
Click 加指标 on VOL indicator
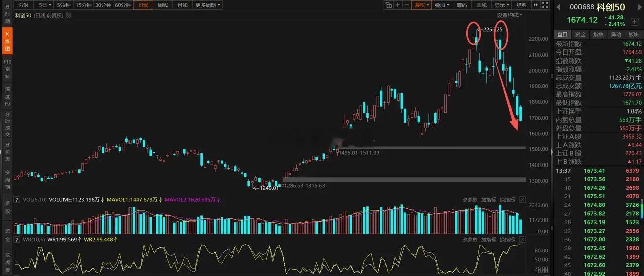click(489, 200)
